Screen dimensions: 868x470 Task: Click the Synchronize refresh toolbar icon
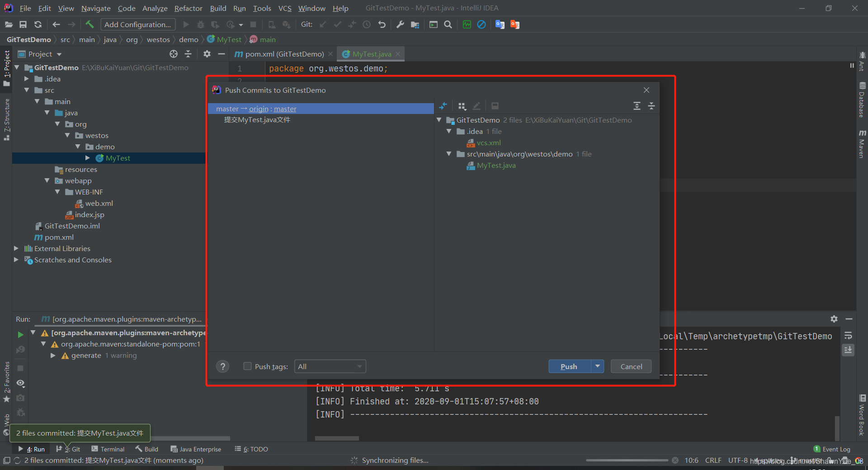pyautogui.click(x=38, y=24)
